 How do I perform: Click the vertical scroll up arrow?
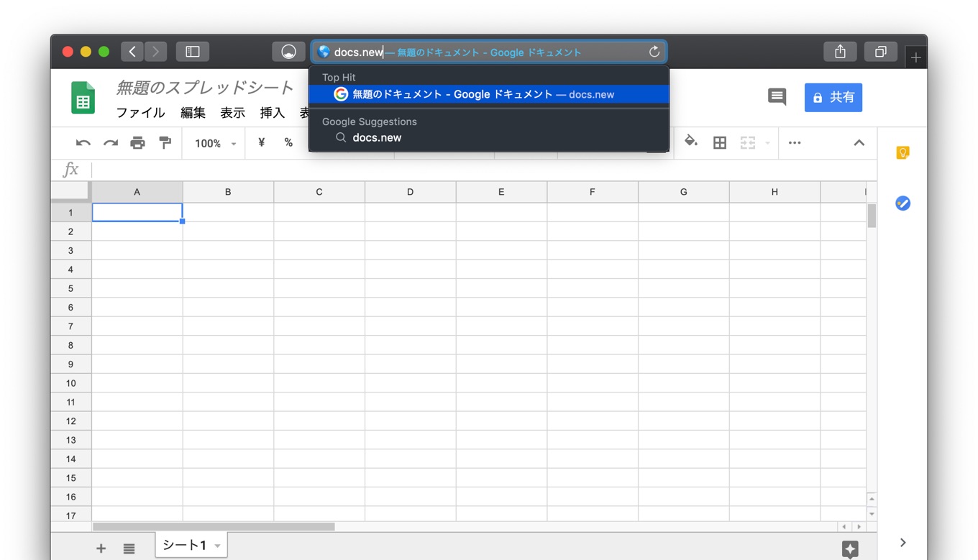[x=872, y=499]
